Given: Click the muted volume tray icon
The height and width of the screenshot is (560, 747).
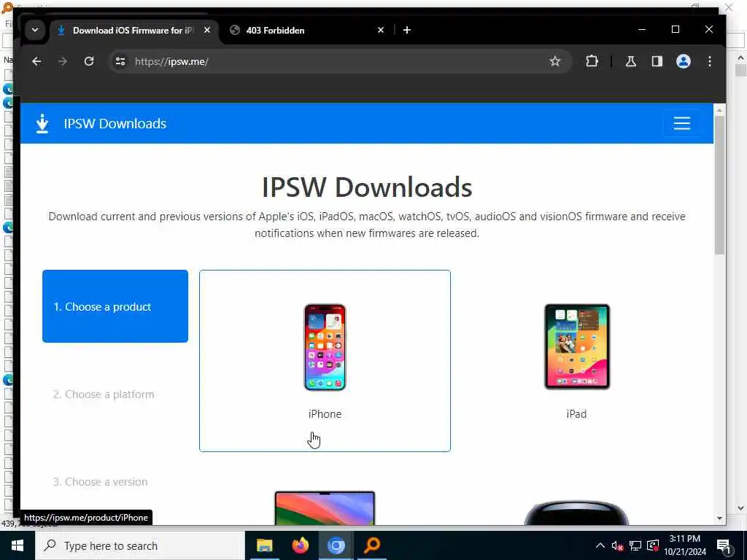Looking at the screenshot, I should tap(617, 545).
